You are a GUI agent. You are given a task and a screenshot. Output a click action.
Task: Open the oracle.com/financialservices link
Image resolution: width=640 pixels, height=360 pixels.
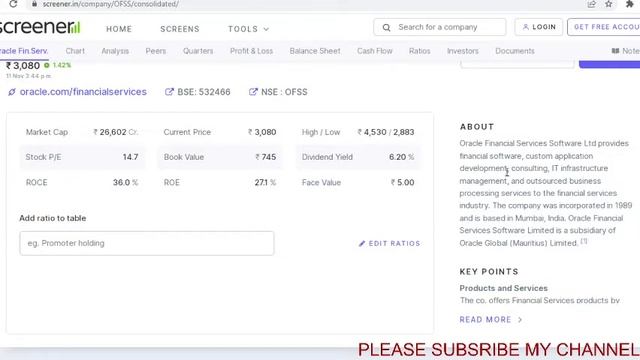[x=83, y=92]
